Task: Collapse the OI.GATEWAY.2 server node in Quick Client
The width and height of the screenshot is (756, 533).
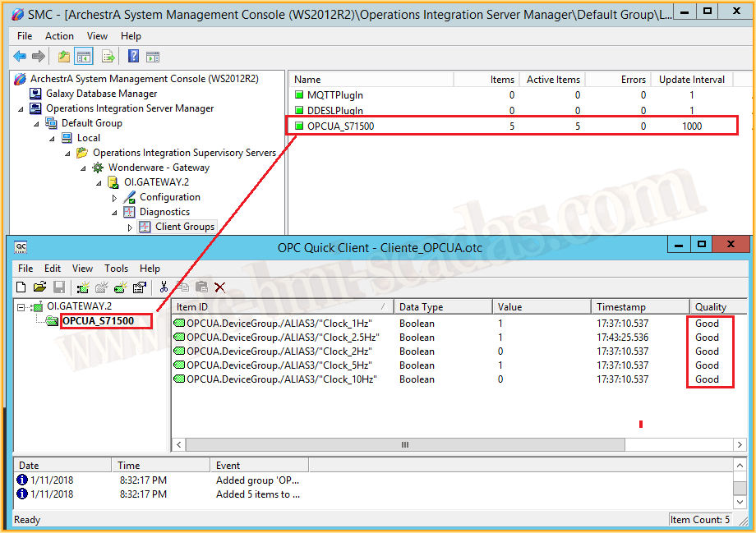Action: (x=21, y=306)
